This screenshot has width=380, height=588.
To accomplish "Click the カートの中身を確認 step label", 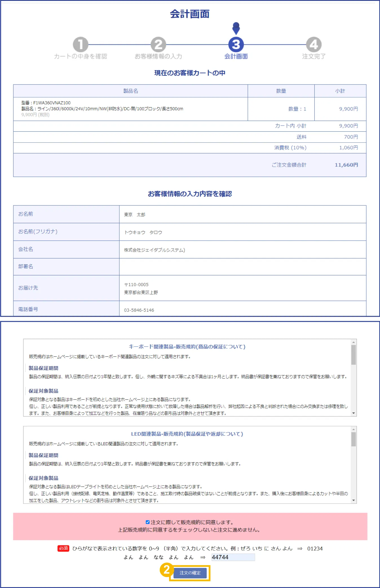I will [x=80, y=56].
